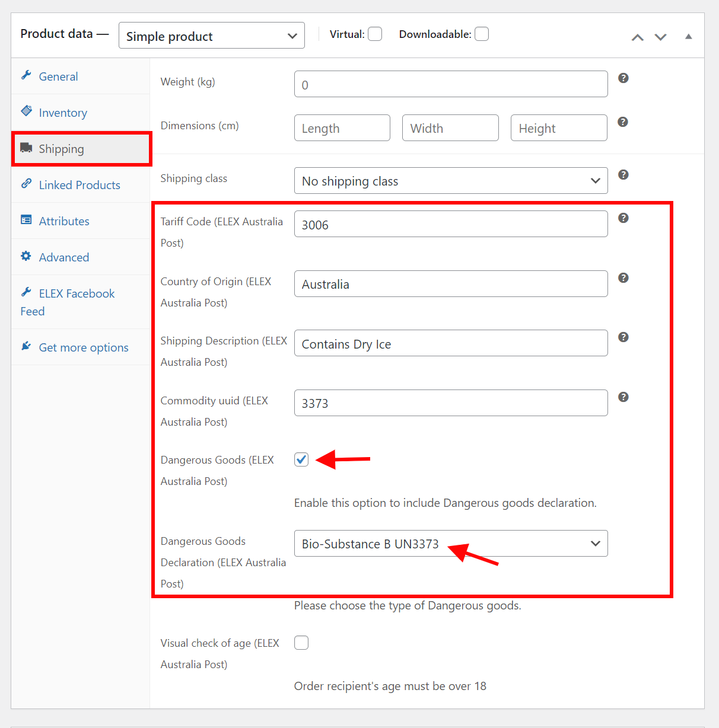Uncheck the Dangerous Goods checkbox
719x728 pixels.
point(301,459)
